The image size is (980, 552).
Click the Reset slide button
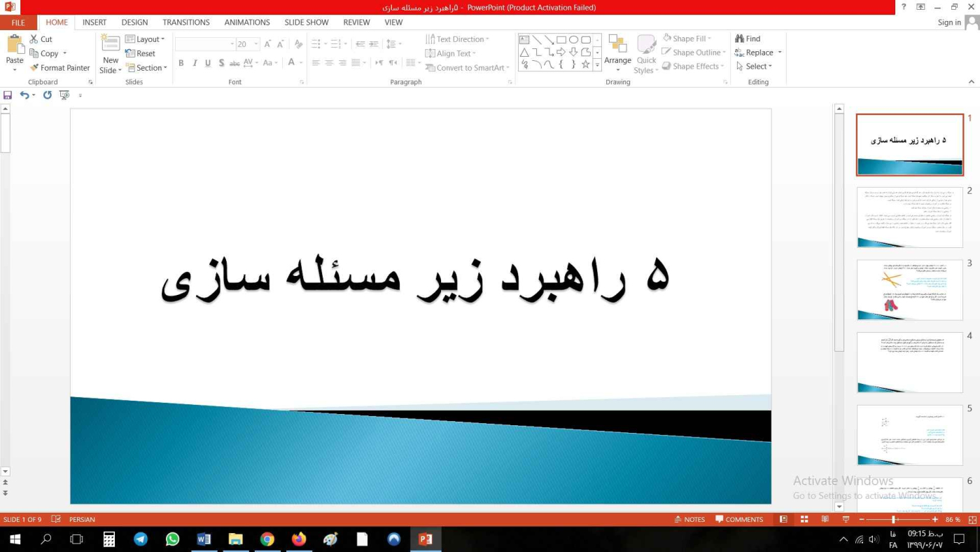pos(141,53)
